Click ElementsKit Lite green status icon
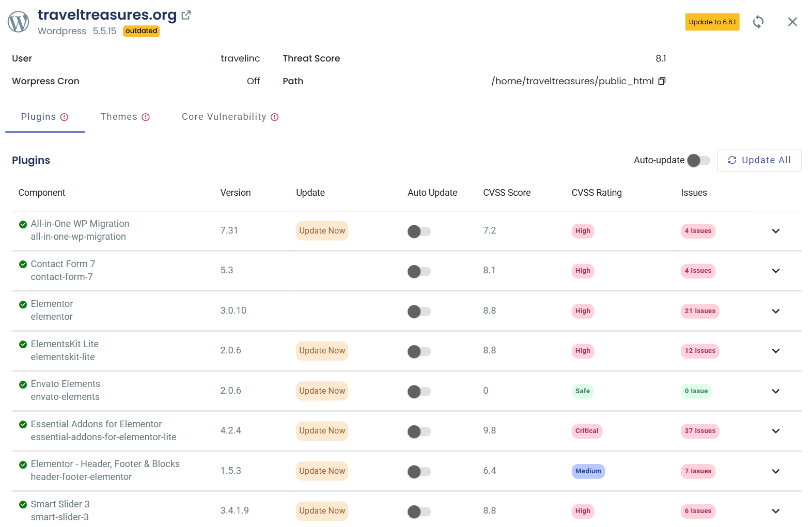 [23, 345]
